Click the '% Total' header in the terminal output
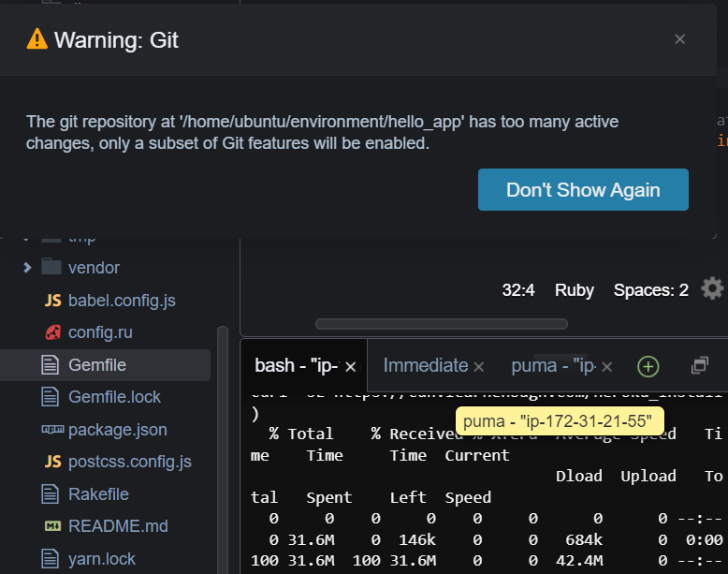Viewport: 728px width, 574px height. [301, 434]
